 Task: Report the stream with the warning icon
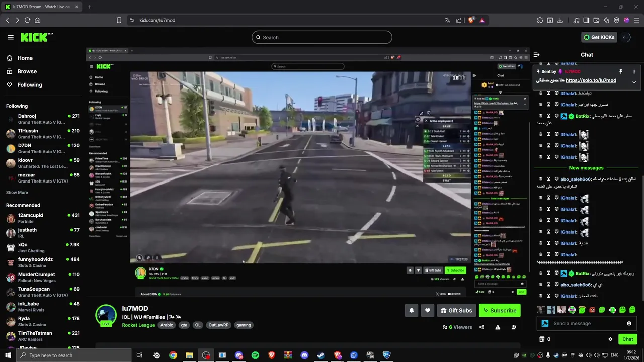click(498, 327)
